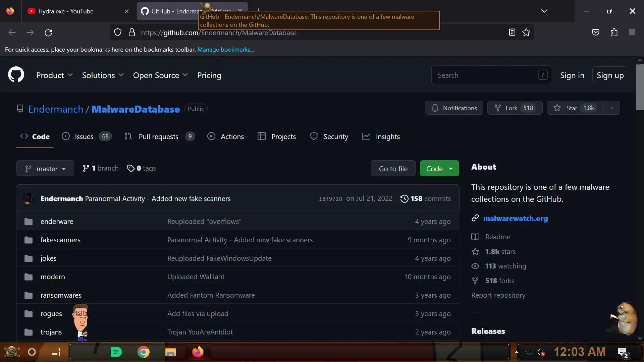Click the Save to Pocket icon
Viewport: 644px width, 362px height.
click(596, 33)
